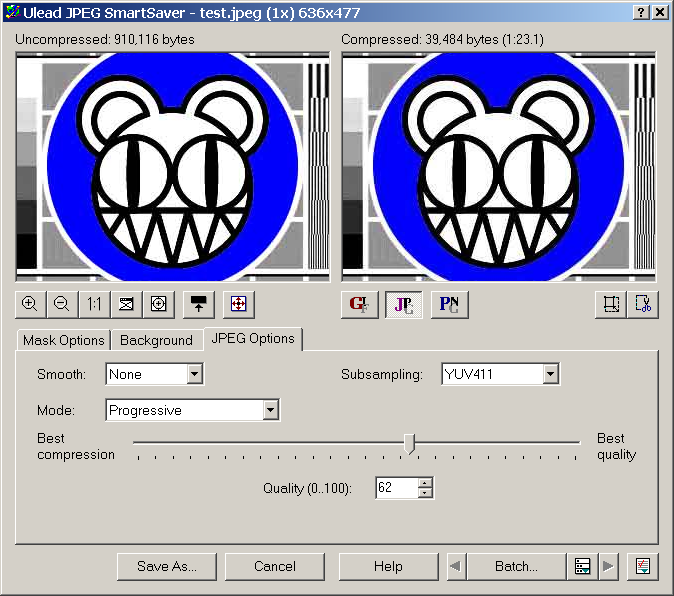Close the SmartSaver dialog window

(x=660, y=12)
